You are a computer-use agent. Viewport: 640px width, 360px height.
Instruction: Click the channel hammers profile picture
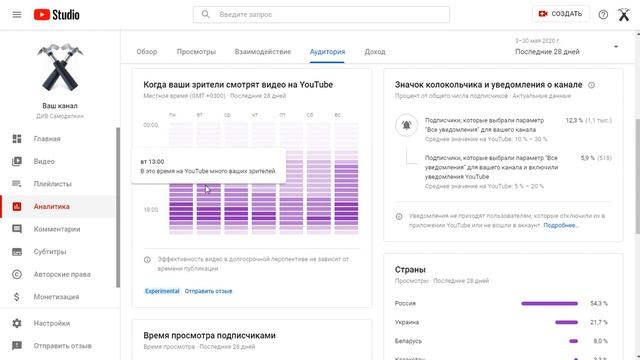point(60,67)
